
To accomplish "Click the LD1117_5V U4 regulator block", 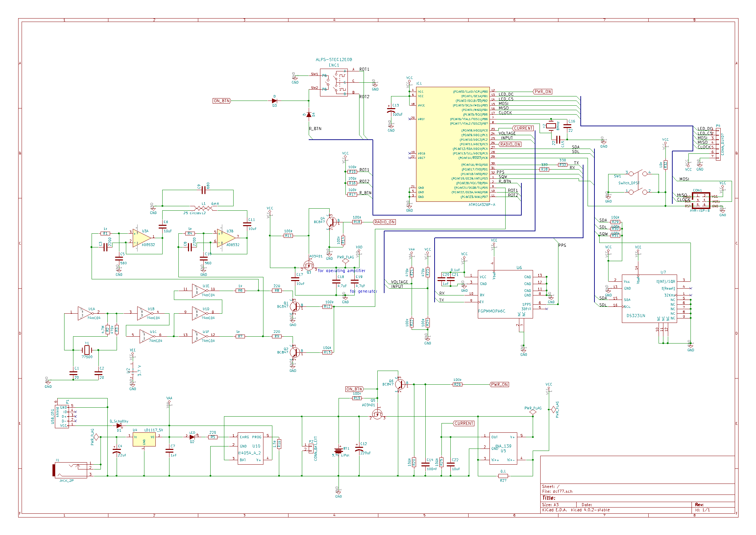I will click(x=144, y=439).
